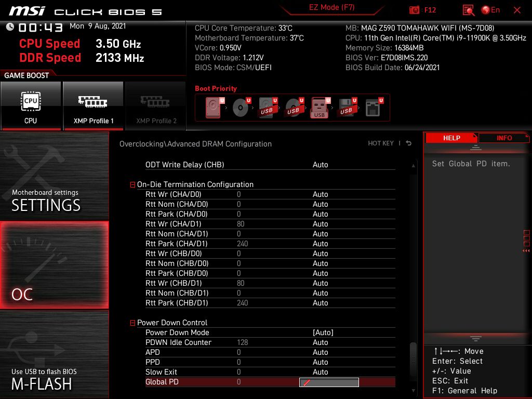532x399 pixels.
Task: Select the network boot device icon
Action: point(374,108)
